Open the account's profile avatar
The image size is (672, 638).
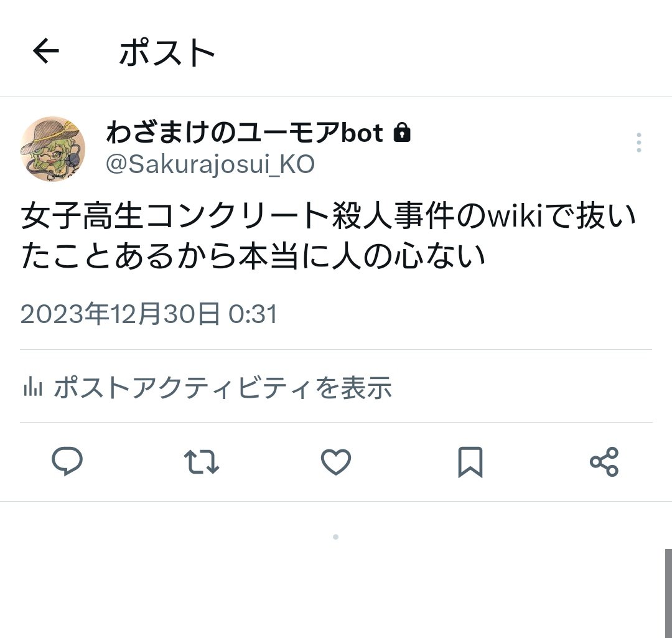[53, 149]
